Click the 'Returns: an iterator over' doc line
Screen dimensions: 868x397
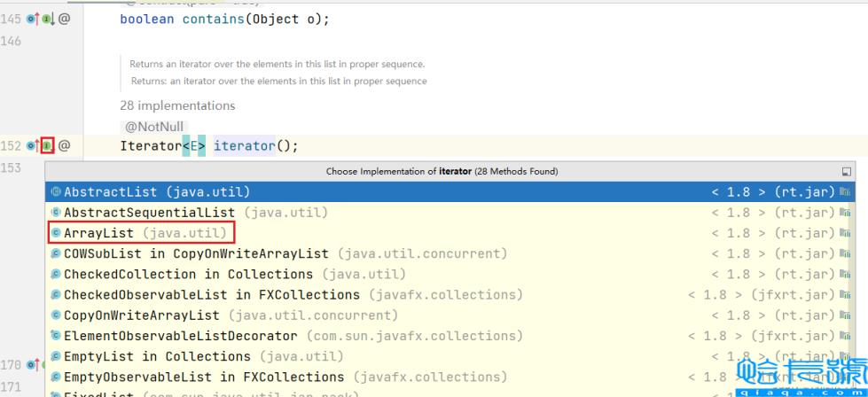pos(279,82)
